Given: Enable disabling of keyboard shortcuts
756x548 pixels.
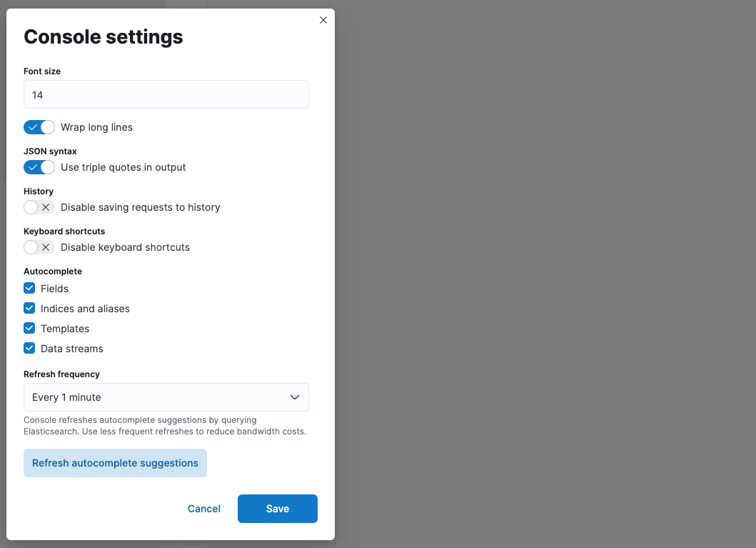Looking at the screenshot, I should click(x=39, y=247).
